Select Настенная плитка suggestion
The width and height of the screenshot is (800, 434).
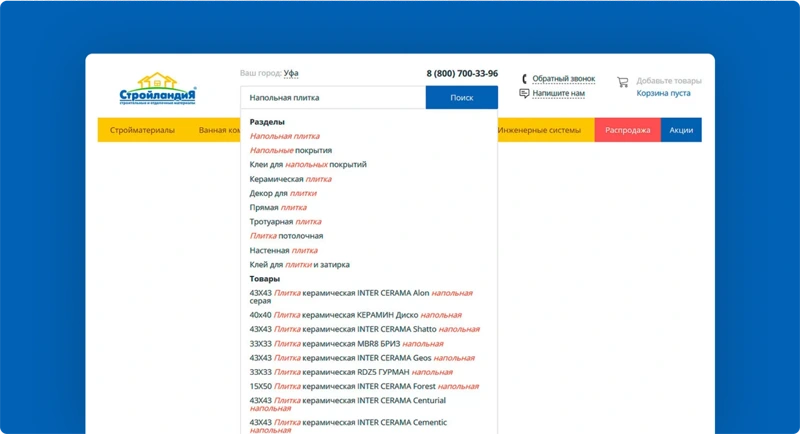(284, 250)
